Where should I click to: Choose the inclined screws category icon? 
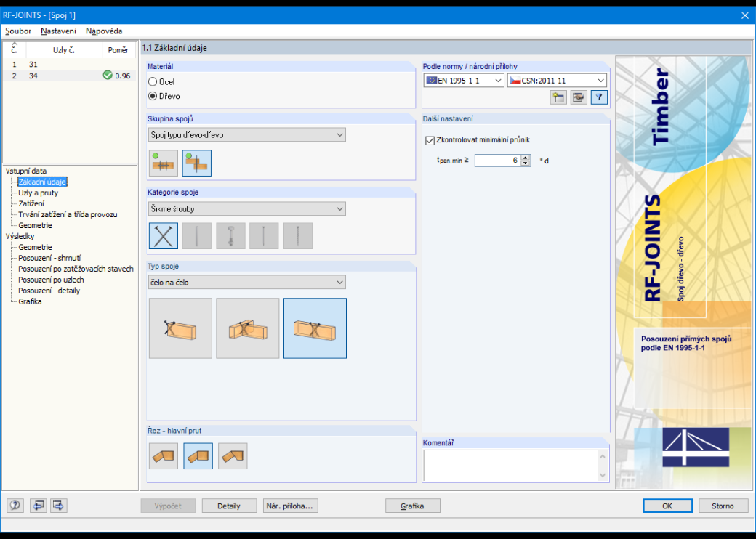click(x=164, y=235)
